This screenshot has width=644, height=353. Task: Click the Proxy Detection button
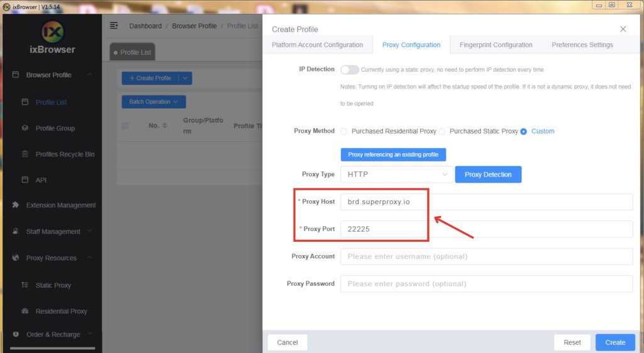point(488,174)
